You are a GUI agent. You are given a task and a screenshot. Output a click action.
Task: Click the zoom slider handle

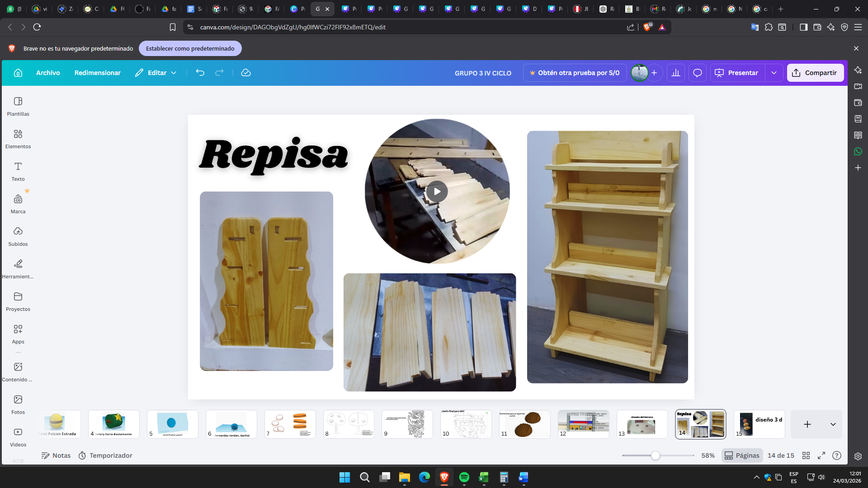[655, 455]
